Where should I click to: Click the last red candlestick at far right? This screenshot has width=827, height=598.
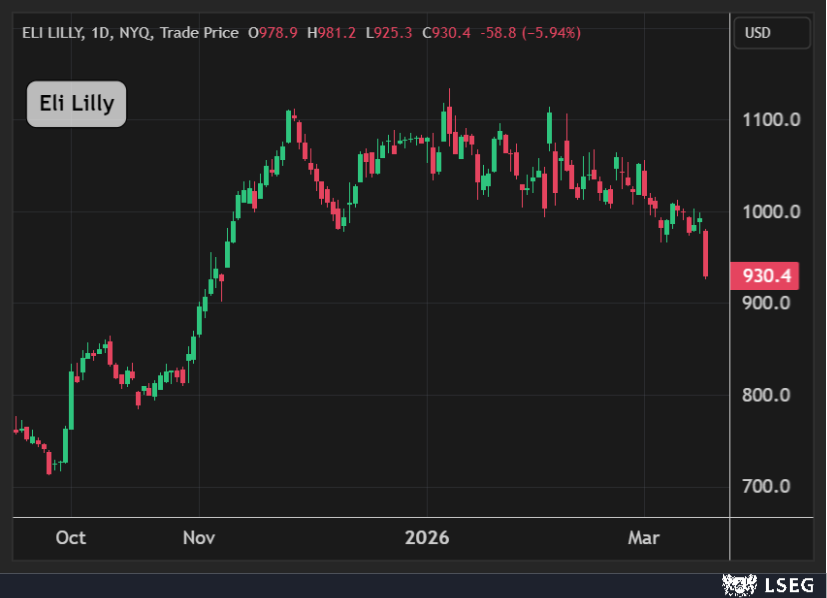click(706, 254)
